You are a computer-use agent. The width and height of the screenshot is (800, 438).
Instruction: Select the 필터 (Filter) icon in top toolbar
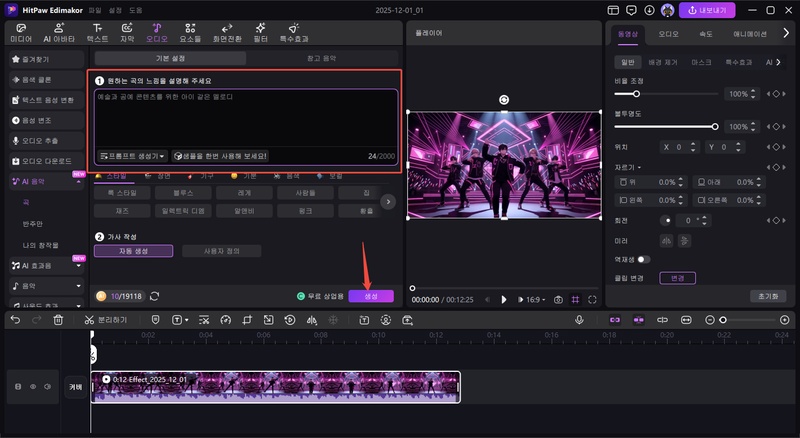tap(260, 32)
